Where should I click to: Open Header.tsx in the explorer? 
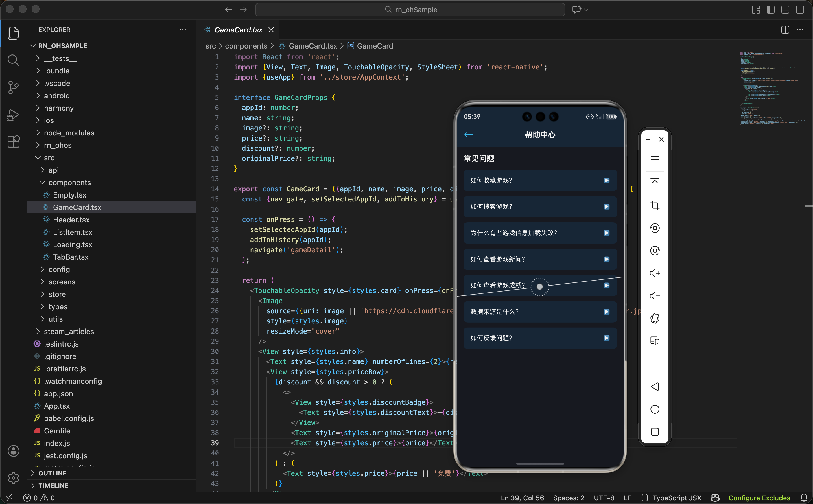[71, 220]
